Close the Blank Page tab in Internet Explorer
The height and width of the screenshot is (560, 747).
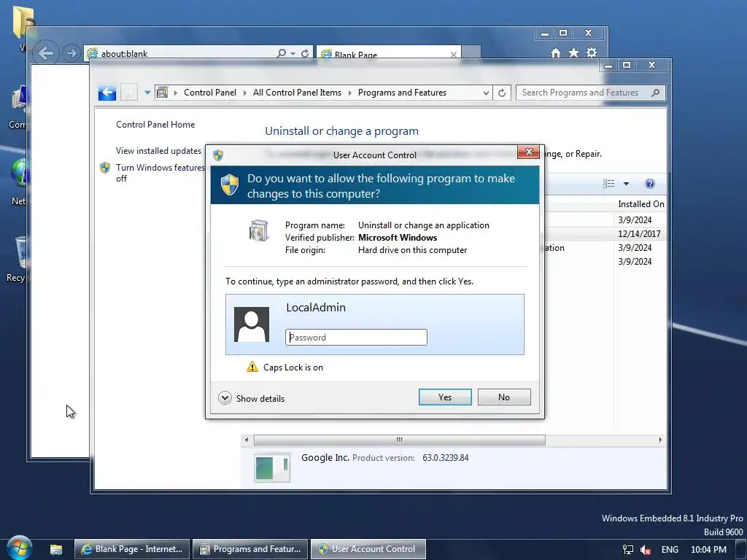pyautogui.click(x=454, y=54)
